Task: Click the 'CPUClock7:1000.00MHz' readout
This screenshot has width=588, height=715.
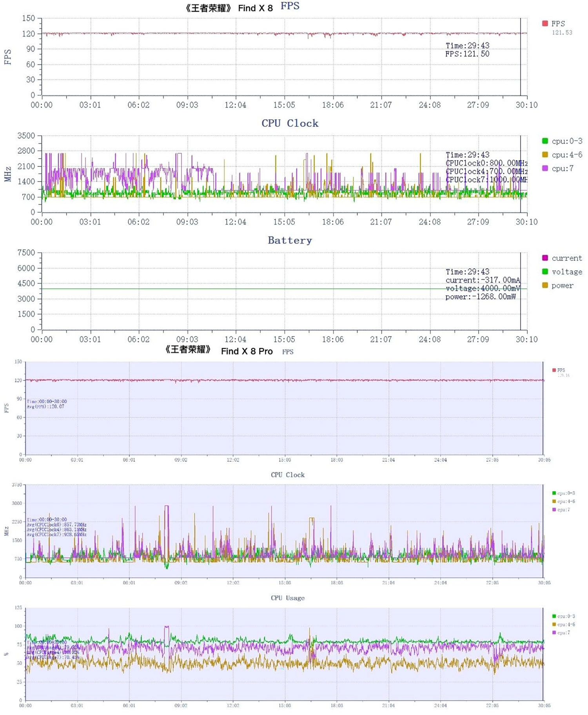Action: coord(486,180)
